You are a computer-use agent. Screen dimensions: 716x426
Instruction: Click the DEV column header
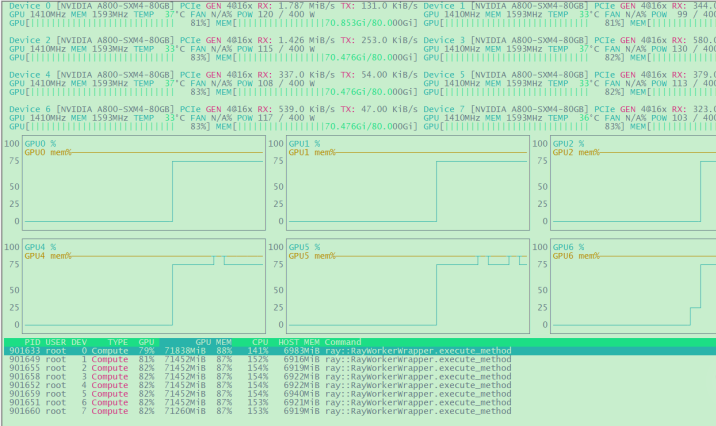pyautogui.click(x=79, y=342)
